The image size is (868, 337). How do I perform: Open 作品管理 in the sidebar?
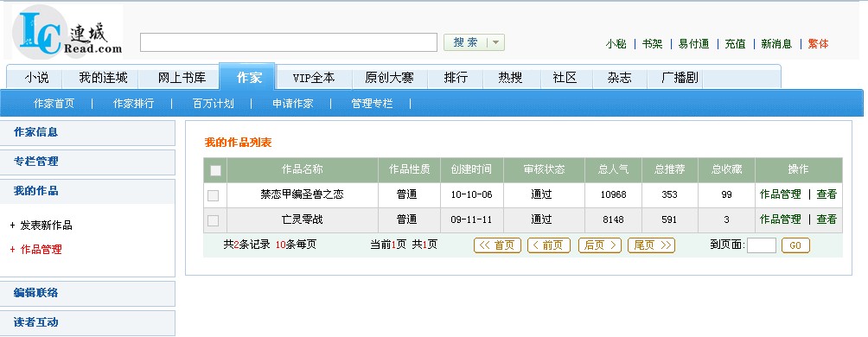click(x=41, y=250)
